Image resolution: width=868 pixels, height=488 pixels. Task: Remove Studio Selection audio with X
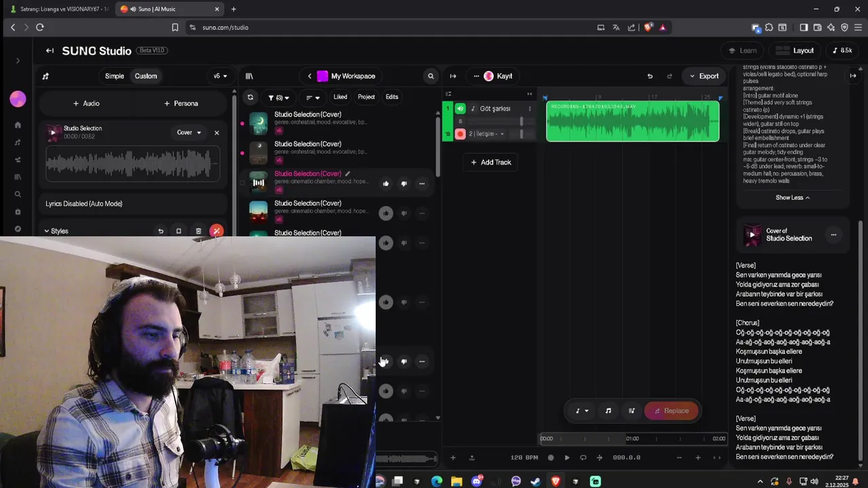coord(216,133)
